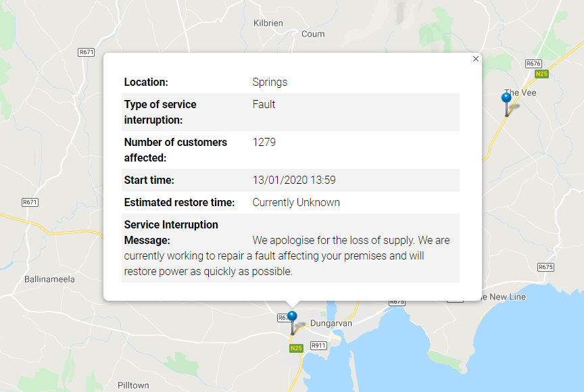Click the start time 13/01/2020 13:59
This screenshot has height=392, width=584.
point(294,180)
